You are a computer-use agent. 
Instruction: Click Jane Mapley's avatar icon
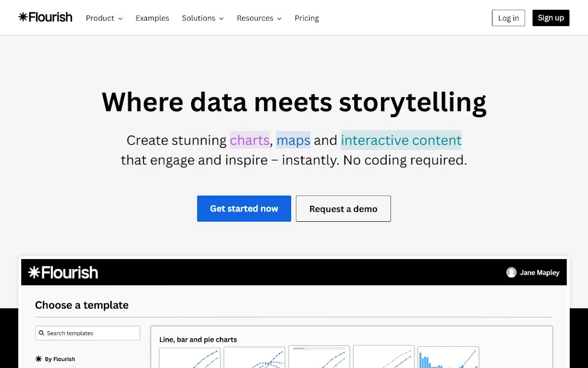point(511,272)
